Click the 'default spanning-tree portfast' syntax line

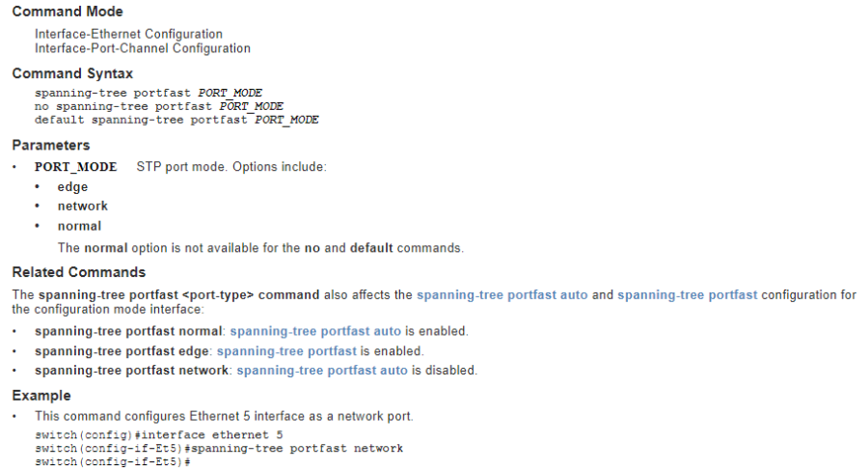coord(176,120)
